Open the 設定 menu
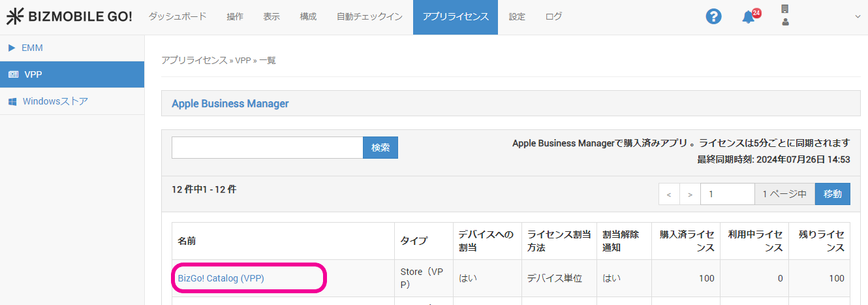 pos(517,17)
